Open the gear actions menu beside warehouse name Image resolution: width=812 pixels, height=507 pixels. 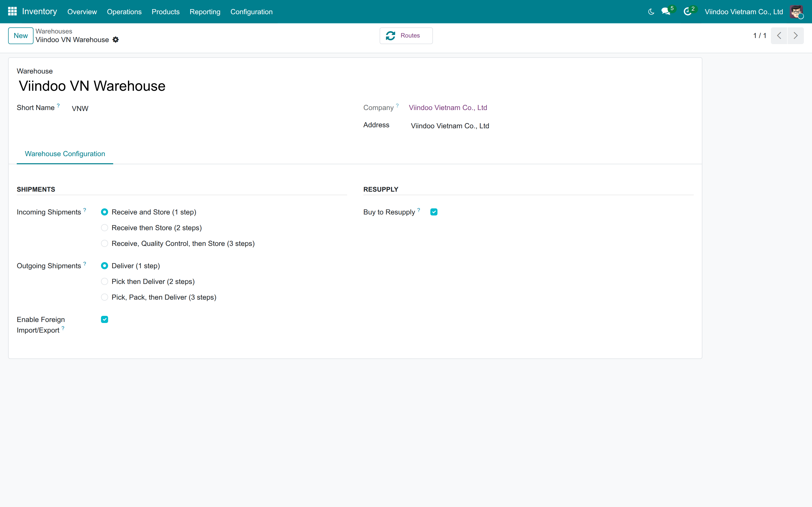pos(116,40)
